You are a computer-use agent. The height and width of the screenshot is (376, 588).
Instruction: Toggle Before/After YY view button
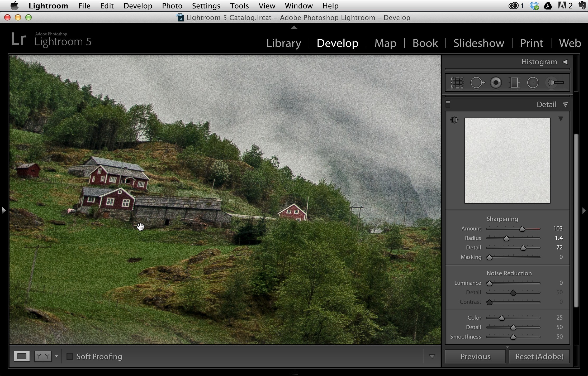[43, 356]
